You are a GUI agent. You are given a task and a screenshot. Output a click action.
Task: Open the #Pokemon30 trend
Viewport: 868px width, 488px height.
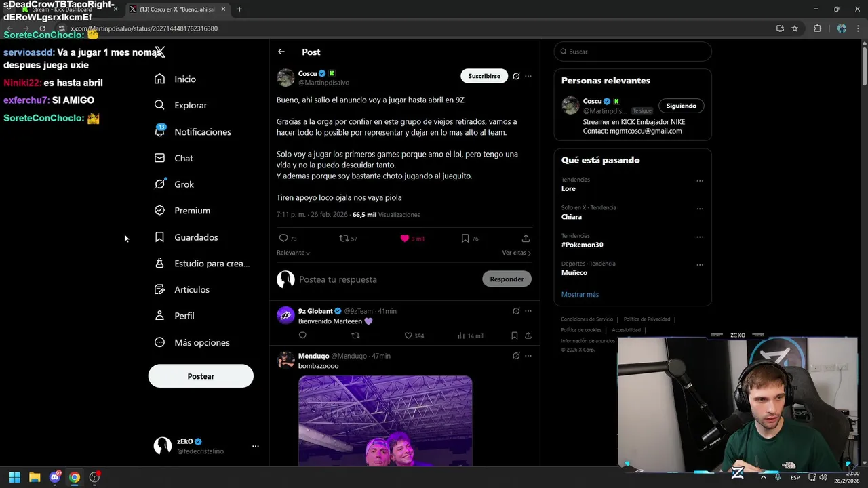(x=582, y=245)
